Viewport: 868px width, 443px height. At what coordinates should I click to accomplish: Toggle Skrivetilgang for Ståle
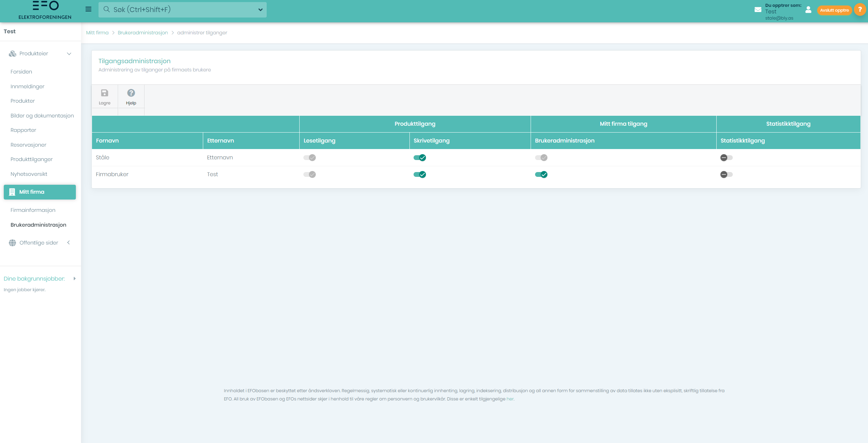[419, 158]
